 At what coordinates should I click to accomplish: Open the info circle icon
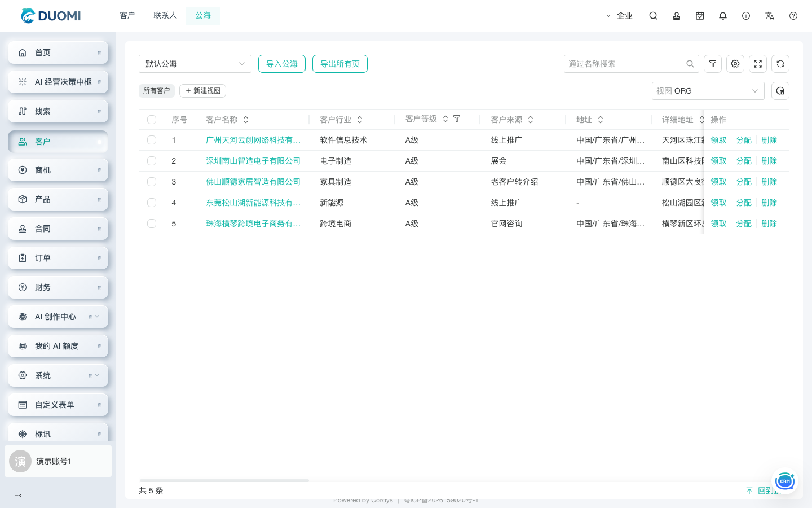746,16
